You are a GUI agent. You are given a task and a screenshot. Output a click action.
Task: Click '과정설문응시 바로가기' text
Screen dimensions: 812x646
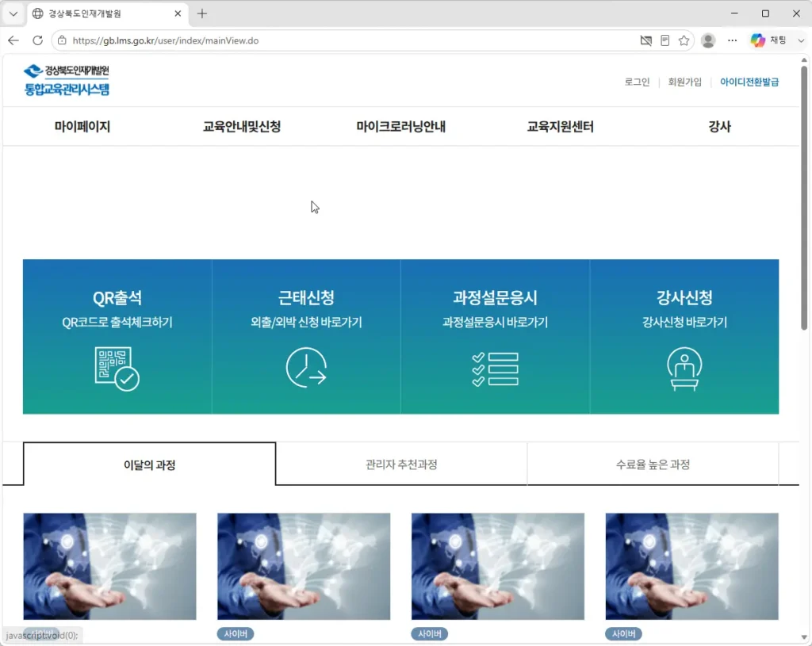tap(495, 322)
